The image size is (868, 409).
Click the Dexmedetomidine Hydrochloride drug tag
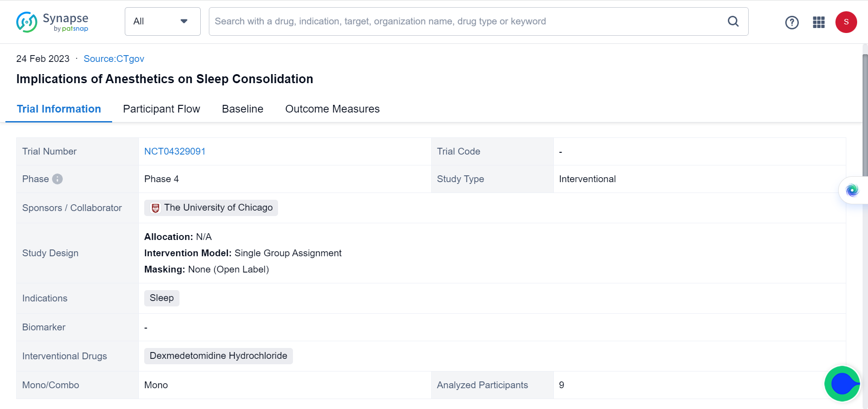tap(218, 356)
